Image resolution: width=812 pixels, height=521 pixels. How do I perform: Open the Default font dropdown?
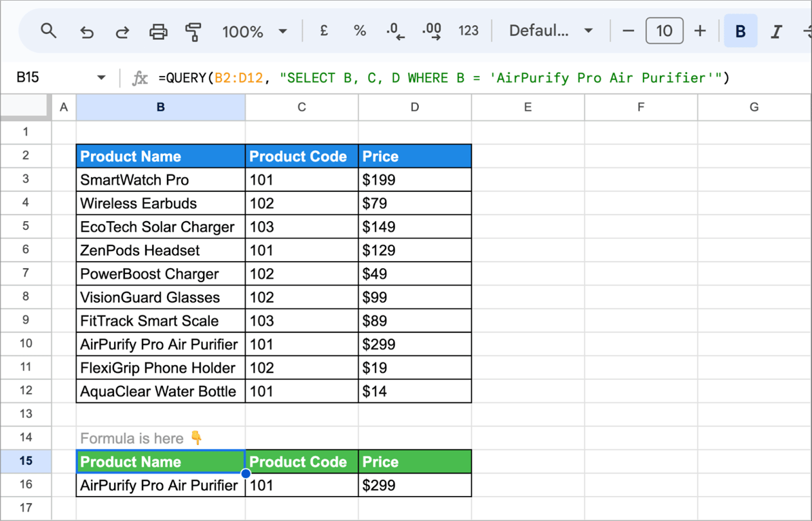(x=551, y=31)
